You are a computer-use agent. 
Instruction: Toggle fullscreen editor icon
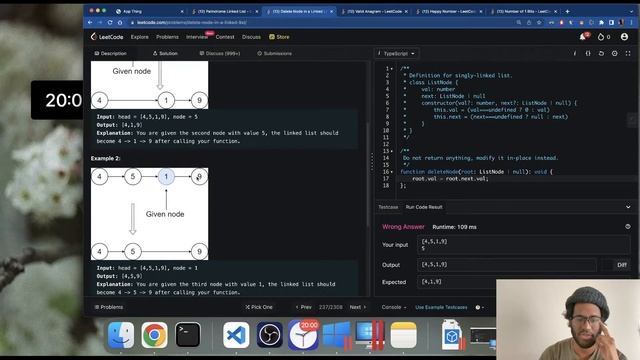pyautogui.click(x=628, y=53)
